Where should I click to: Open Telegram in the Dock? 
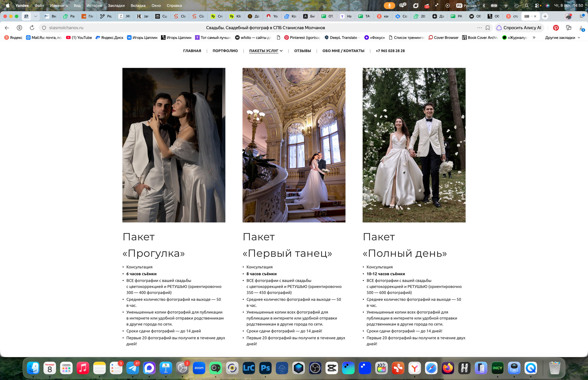[133, 368]
